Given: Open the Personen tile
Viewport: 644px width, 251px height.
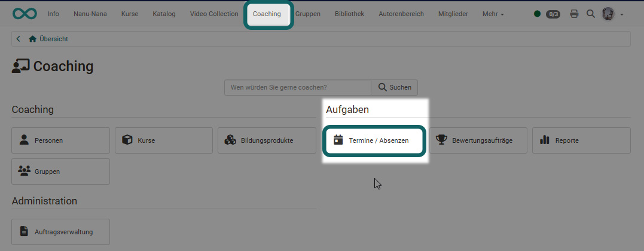Looking at the screenshot, I should pos(61,140).
